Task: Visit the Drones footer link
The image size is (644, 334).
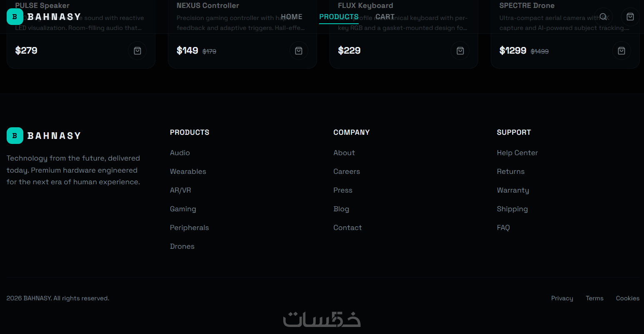Action: 182,246
